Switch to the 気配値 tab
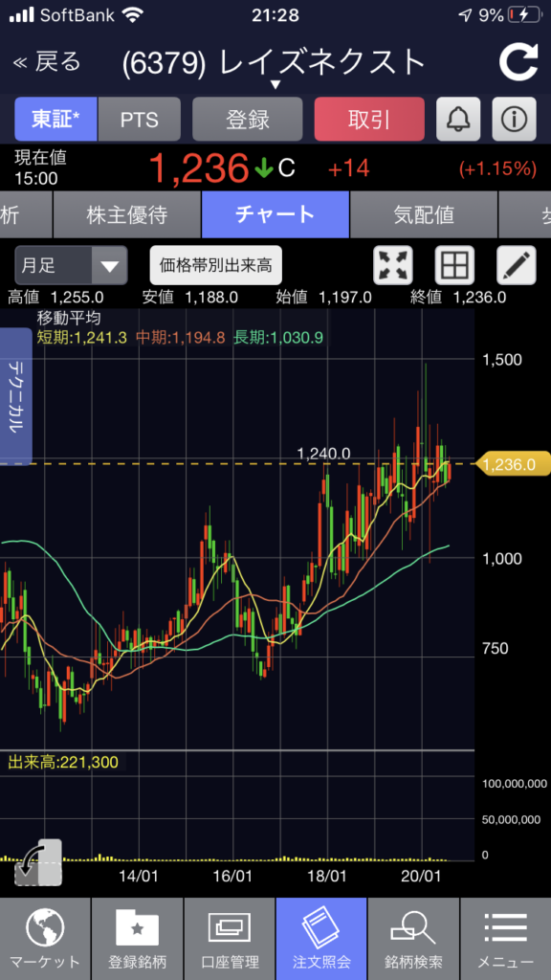The height and width of the screenshot is (980, 551). (424, 214)
